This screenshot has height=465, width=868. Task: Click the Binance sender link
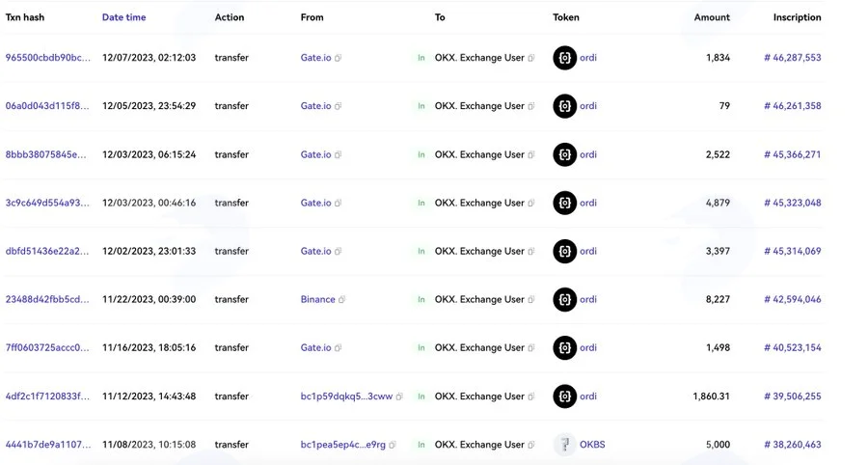click(317, 299)
